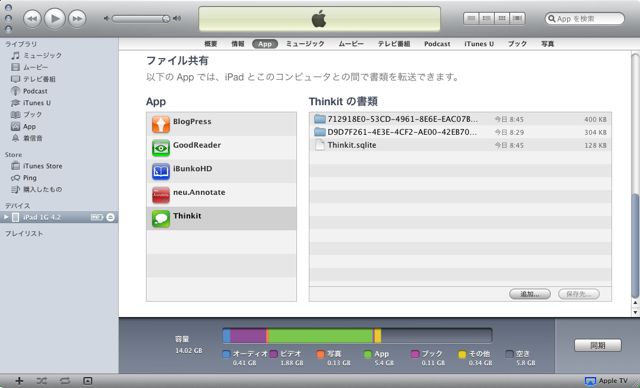Click the scrollbar down arrow

tap(635, 312)
